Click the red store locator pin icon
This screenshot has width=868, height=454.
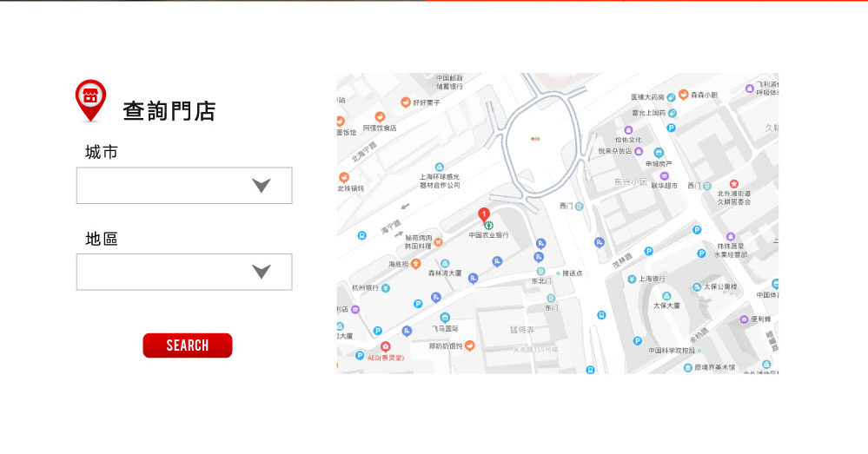(x=90, y=99)
